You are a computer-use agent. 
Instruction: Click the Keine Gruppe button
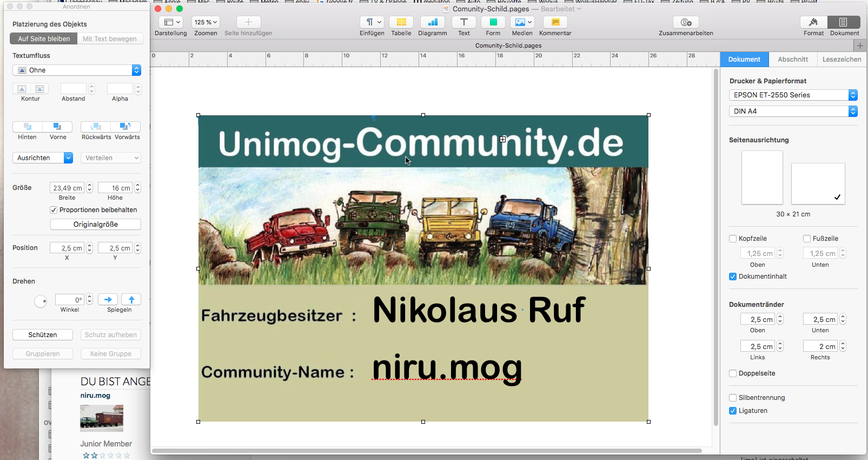click(111, 354)
